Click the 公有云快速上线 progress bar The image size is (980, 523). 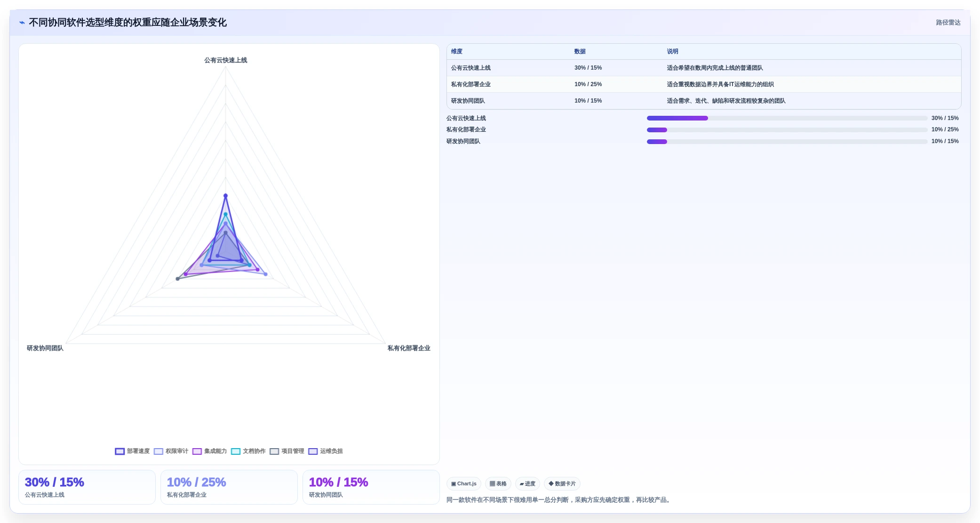(x=787, y=118)
